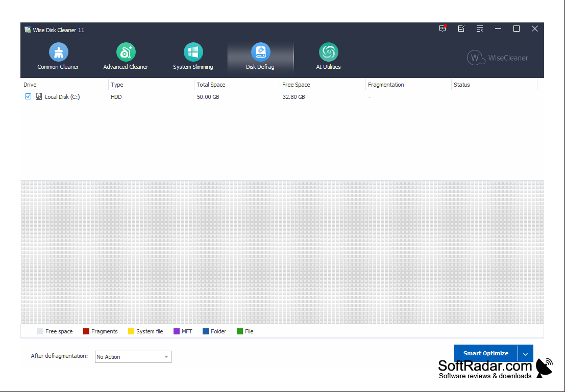Viewport: 565px width, 392px height.
Task: Click the Free Space column header
Action: click(x=323, y=85)
